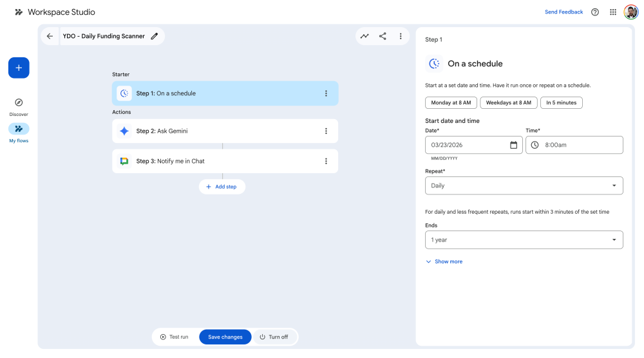Open Step 2 three-dot menu
The image size is (644, 358).
tap(326, 131)
